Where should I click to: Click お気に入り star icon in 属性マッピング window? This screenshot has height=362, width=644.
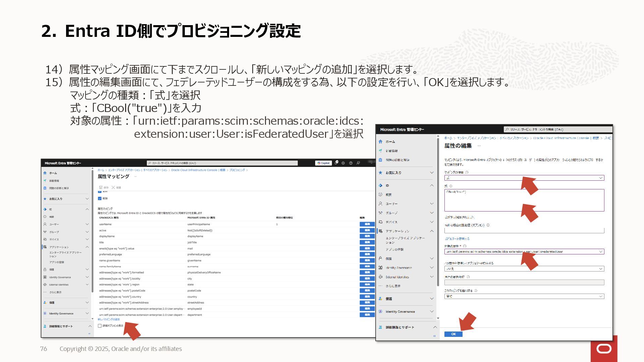pos(45,199)
